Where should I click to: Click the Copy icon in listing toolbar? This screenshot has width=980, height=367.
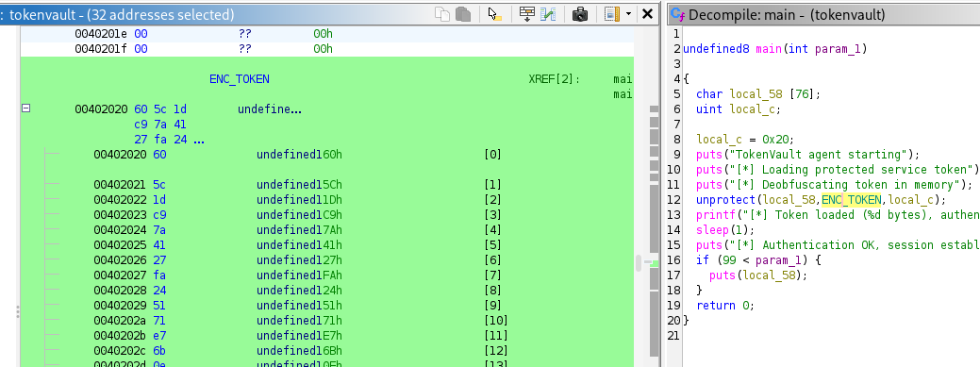[x=442, y=14]
